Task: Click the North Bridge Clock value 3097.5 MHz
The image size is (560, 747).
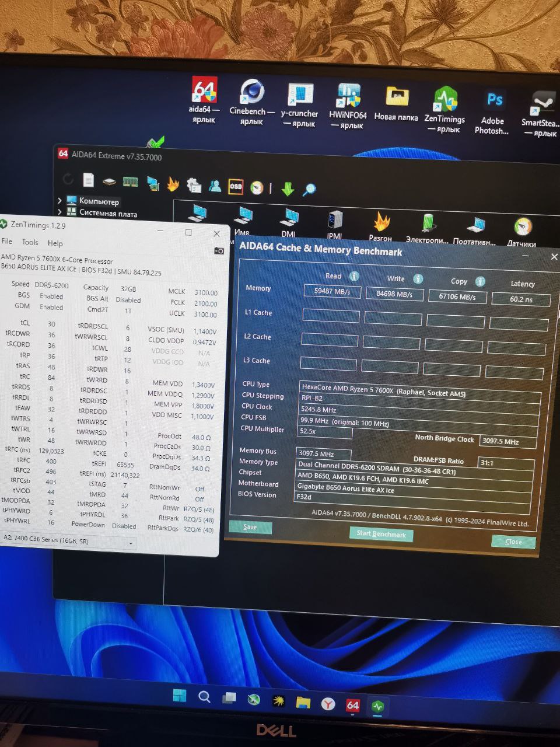Action: click(x=508, y=441)
